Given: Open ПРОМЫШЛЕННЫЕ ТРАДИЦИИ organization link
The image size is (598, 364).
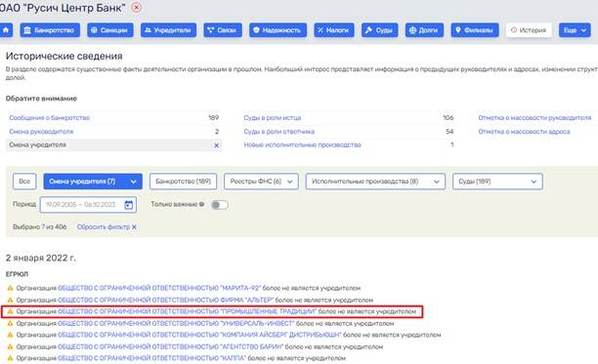Looking at the screenshot, I should coord(187,311).
